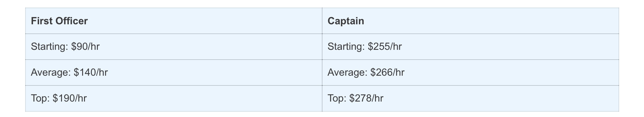Select the $255/hr starting pay value
The height and width of the screenshot is (117, 644).
[385, 47]
